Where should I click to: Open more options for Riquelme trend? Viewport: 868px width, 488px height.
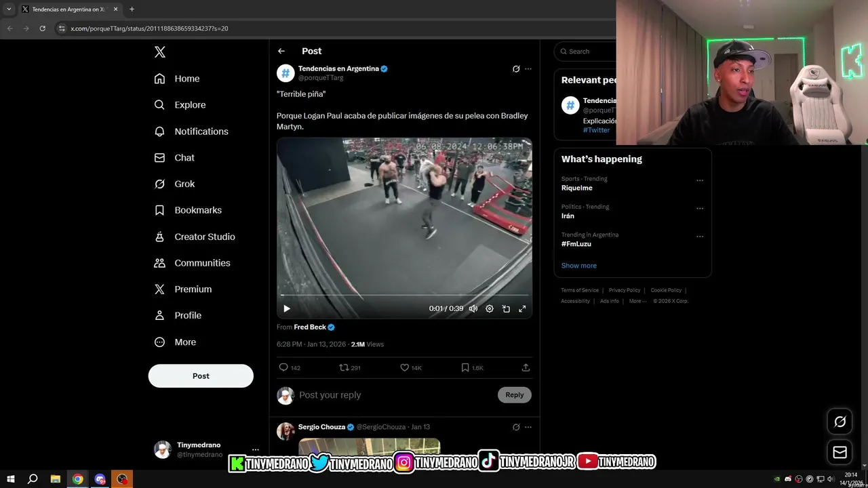point(700,180)
